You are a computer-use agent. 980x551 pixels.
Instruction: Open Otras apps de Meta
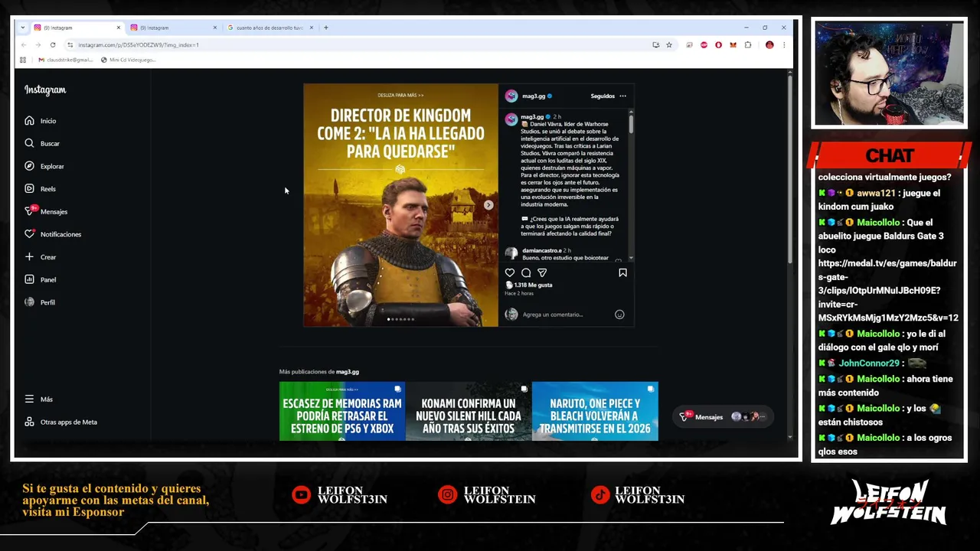(60, 422)
